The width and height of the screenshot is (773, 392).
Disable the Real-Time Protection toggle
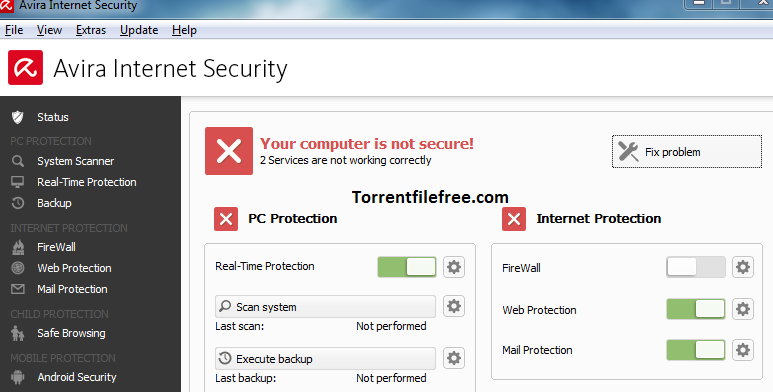407,267
